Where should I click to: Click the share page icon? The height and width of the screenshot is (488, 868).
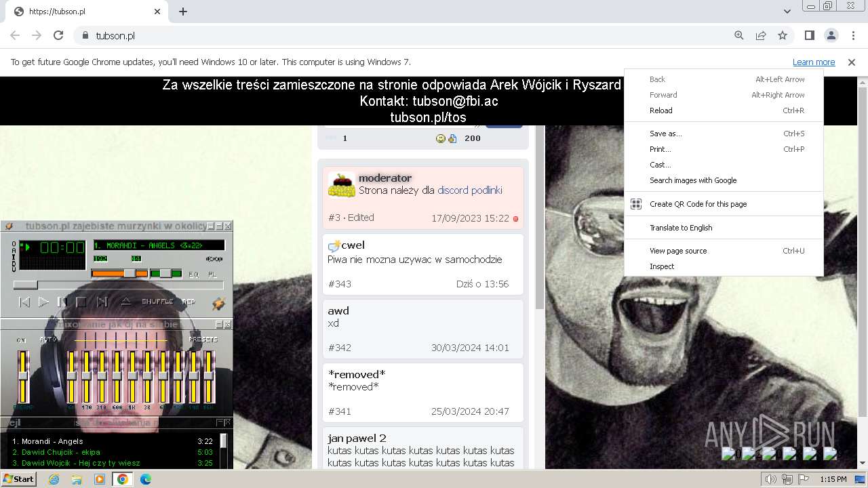pos(761,35)
